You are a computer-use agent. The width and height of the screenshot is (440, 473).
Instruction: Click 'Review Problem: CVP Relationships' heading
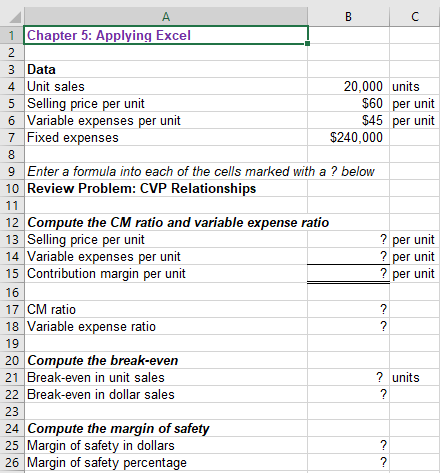pos(141,188)
